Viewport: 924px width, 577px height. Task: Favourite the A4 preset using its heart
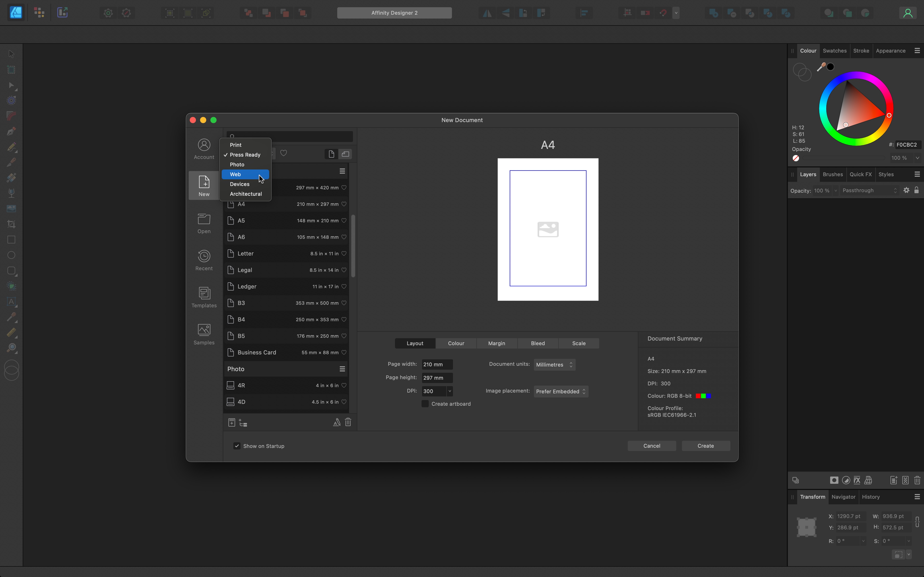344,204
